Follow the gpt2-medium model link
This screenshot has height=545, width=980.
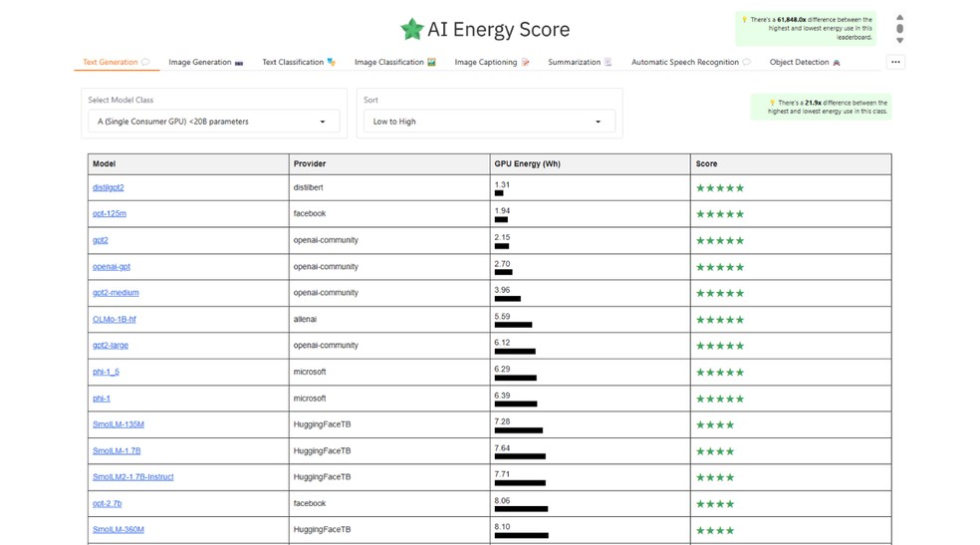point(116,293)
